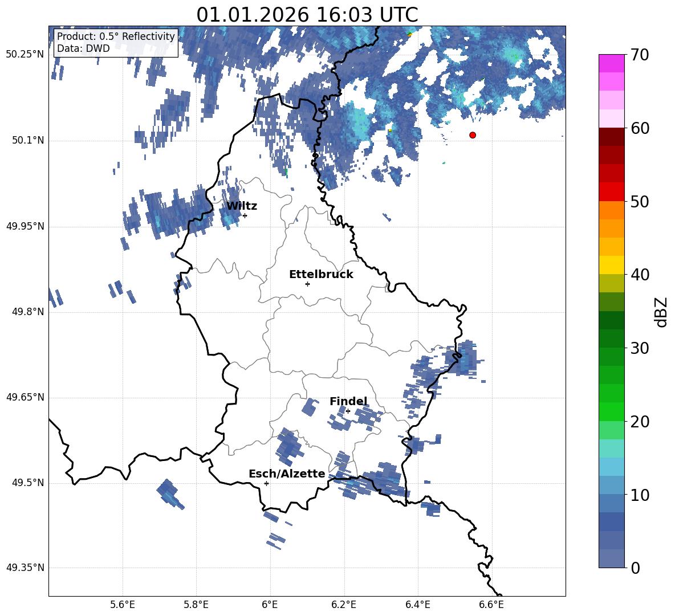Click the 40 colorbar tick label
Screen dimensions: 675x616
tap(640, 275)
